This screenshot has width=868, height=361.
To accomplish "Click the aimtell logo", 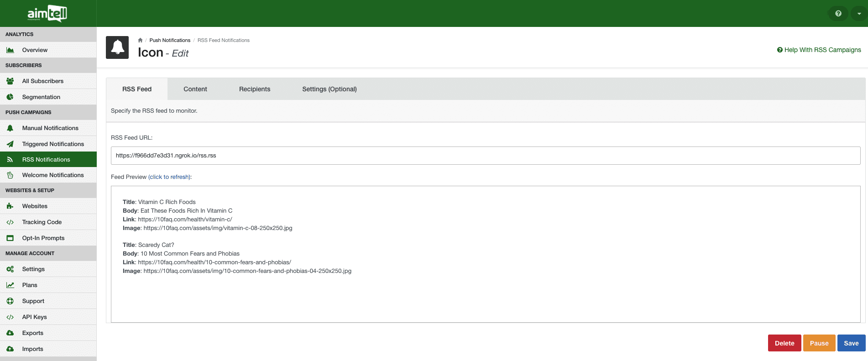I will [x=47, y=14].
